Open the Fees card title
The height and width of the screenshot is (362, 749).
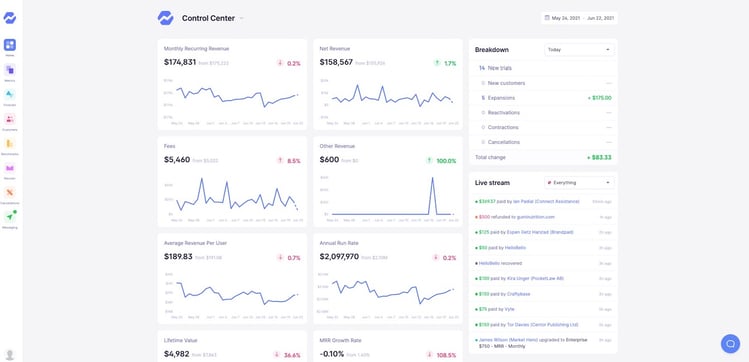pyautogui.click(x=170, y=146)
